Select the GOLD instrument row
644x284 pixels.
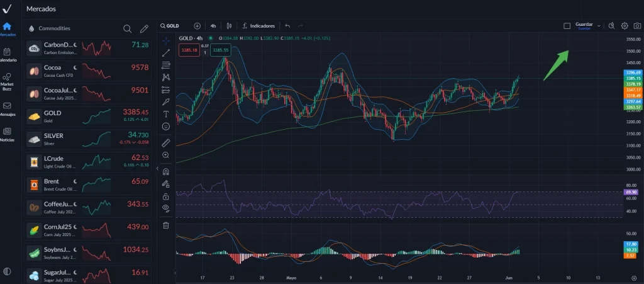tap(88, 116)
